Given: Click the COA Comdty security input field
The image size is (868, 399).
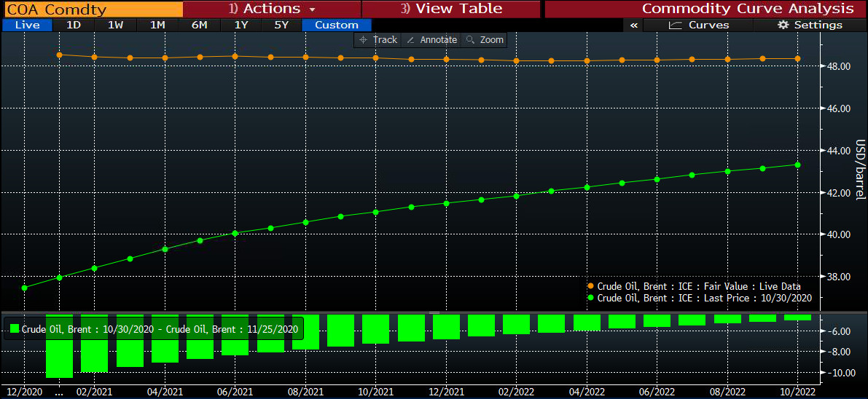Looking at the screenshot, I should [92, 9].
